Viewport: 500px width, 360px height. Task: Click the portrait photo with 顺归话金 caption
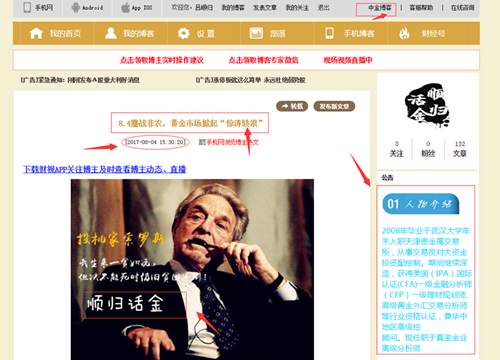[x=192, y=269]
